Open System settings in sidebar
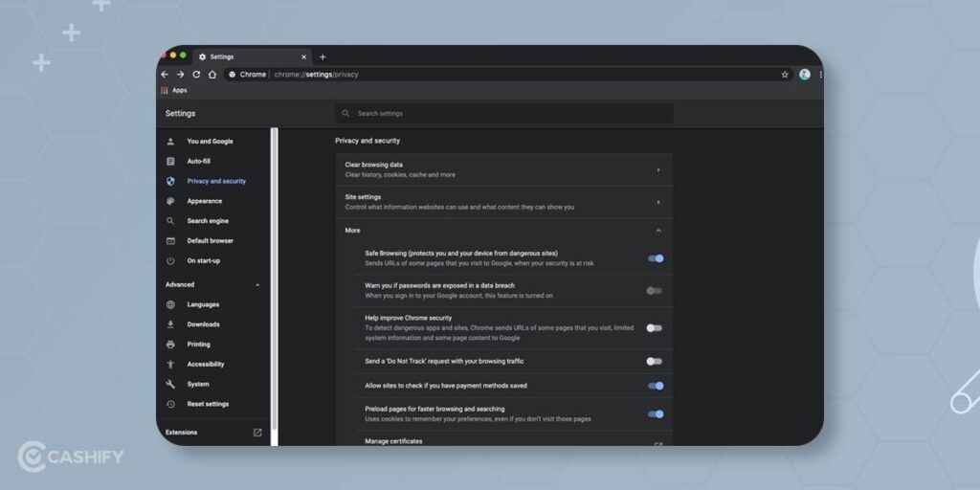Viewport: 980px width, 490px height. [x=198, y=385]
